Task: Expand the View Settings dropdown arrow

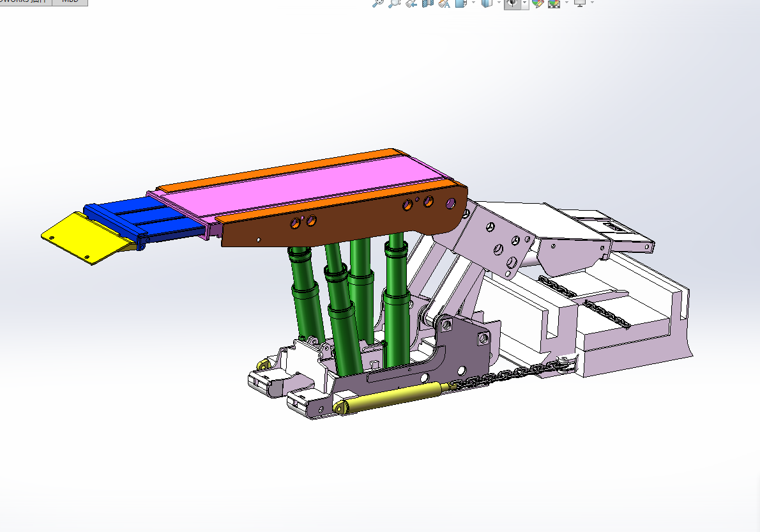Action: click(x=592, y=3)
